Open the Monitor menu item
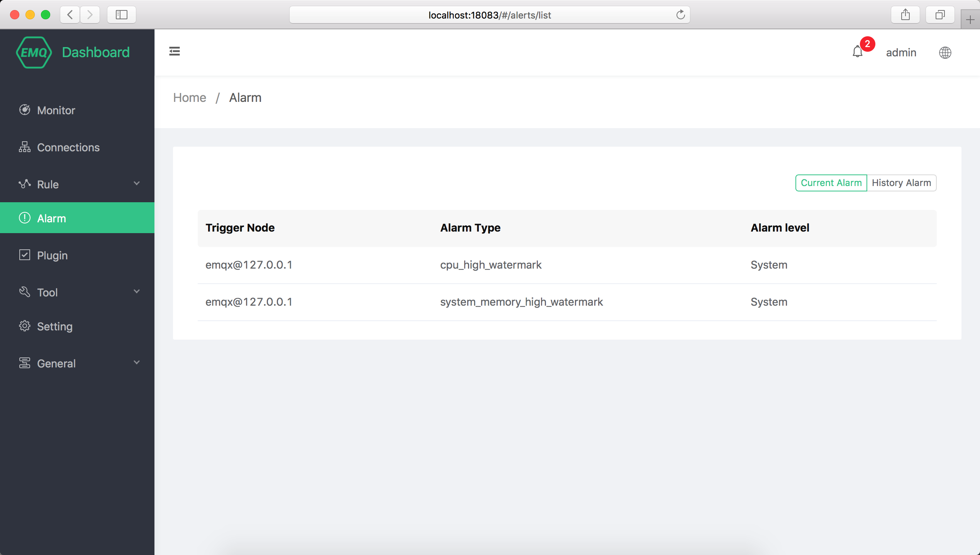 77,110
